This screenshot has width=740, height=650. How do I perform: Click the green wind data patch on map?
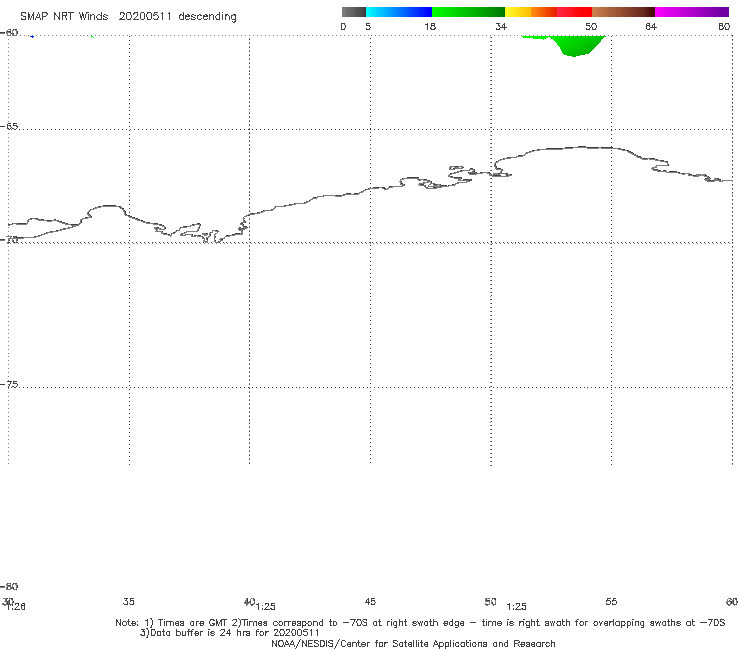coord(571,45)
